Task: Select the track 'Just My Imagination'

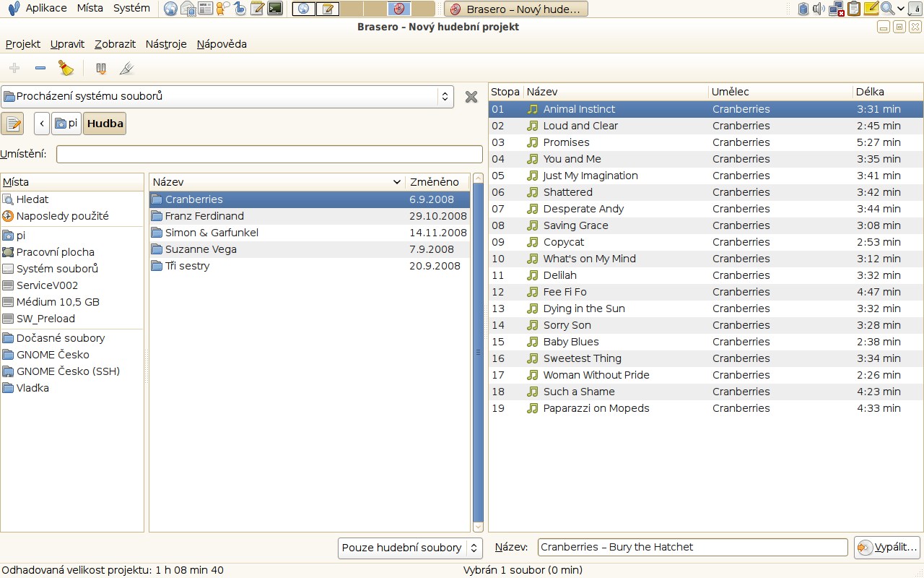Action: tap(590, 176)
